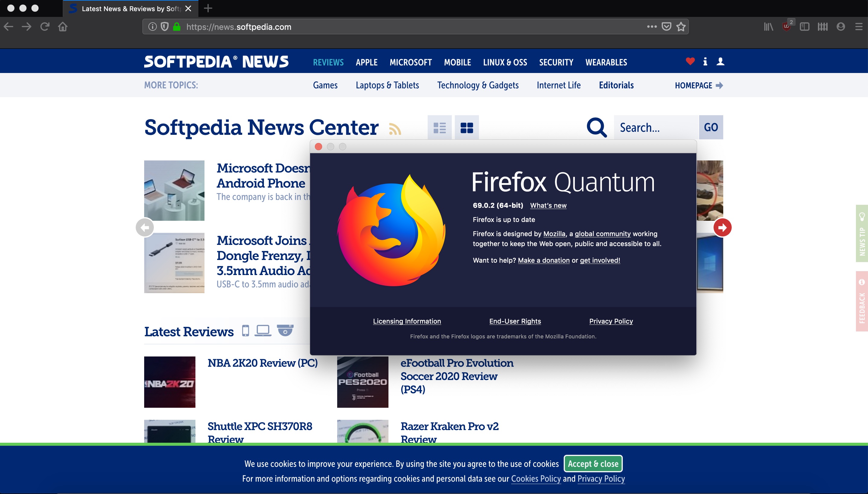
Task: Click the green padlock connection icon
Action: 177,27
